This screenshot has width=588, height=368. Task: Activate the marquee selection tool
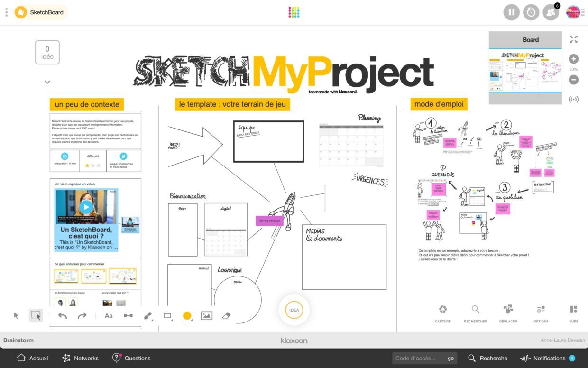click(36, 316)
